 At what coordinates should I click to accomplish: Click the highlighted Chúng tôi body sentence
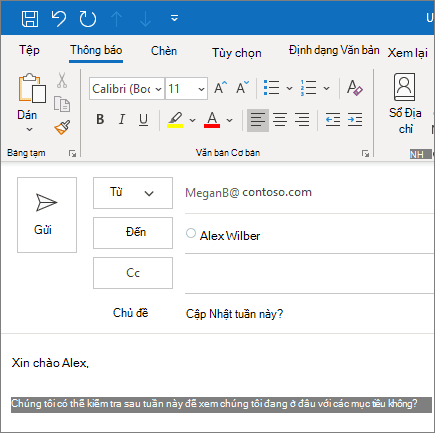[x=221, y=404]
